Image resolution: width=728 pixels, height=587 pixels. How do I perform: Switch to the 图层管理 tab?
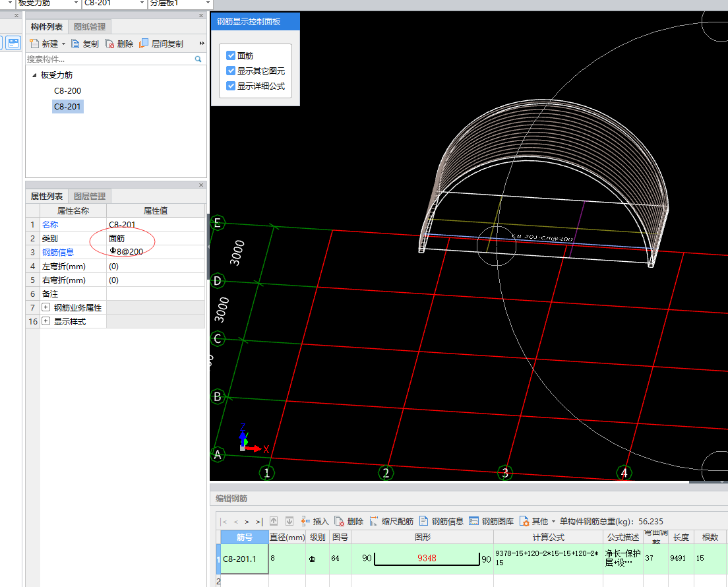point(90,197)
